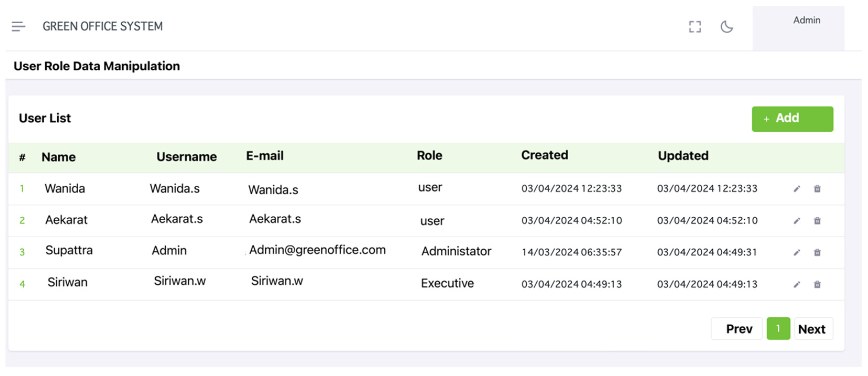This screenshot has width=868, height=376.
Task: Toggle fullscreen mode icon
Action: coord(695,27)
